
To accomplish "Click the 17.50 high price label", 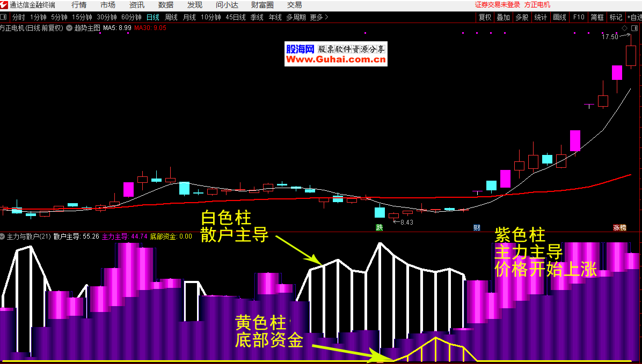I will click(x=610, y=37).
